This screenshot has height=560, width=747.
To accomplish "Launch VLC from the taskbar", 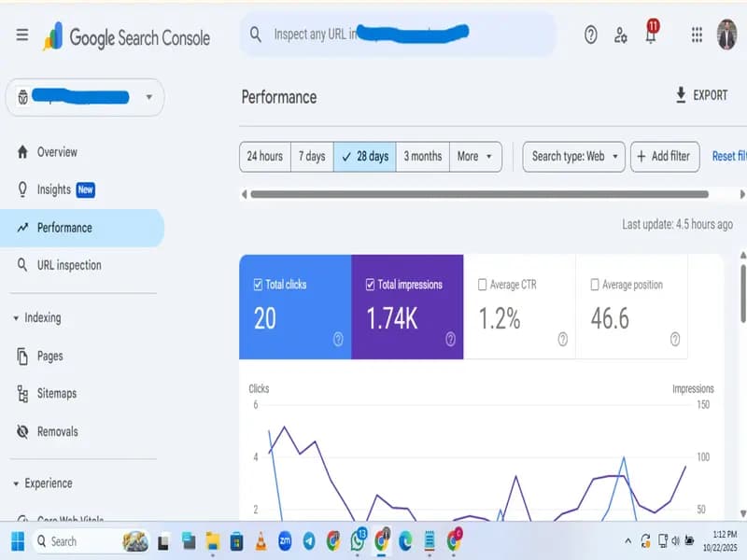I will click(261, 541).
